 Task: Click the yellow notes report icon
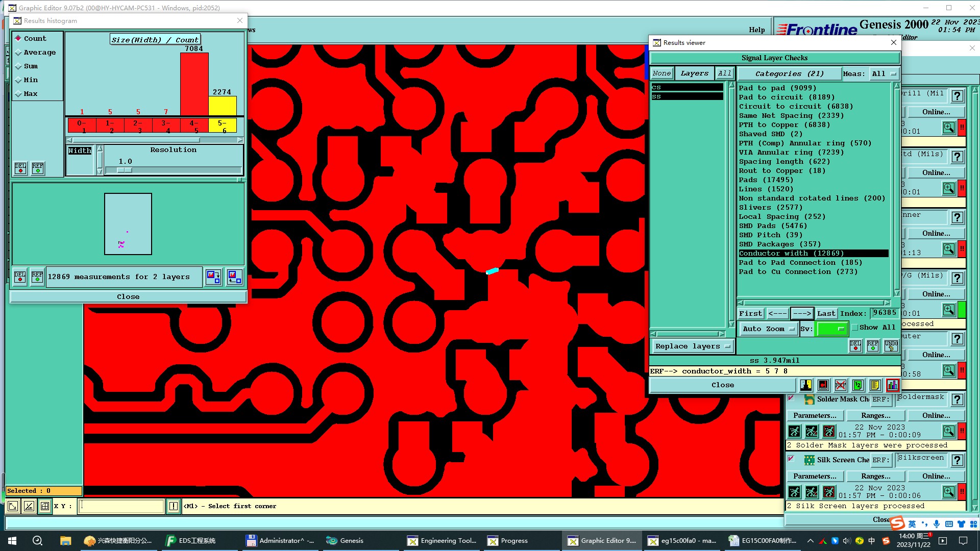[x=875, y=385]
